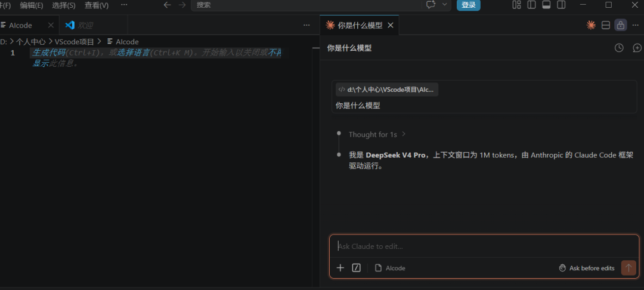This screenshot has width=644, height=290.
Task: Go forward with the right arrow
Action: point(182,5)
